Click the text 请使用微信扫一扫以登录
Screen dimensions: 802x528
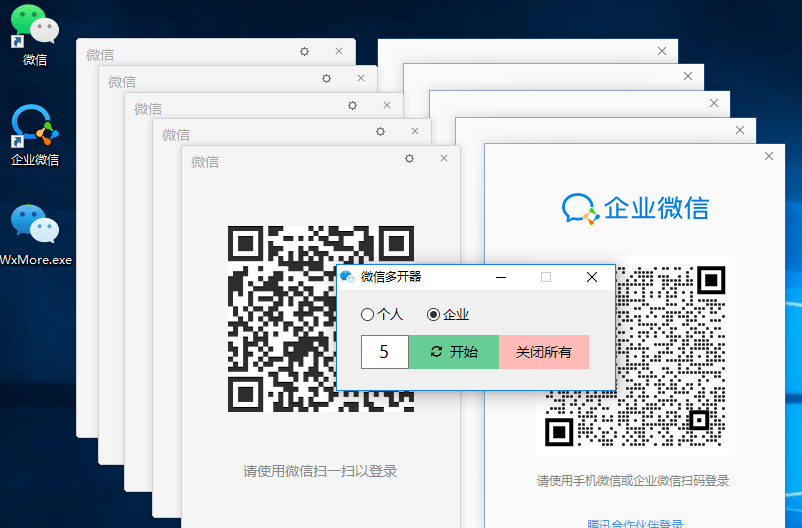pos(320,471)
